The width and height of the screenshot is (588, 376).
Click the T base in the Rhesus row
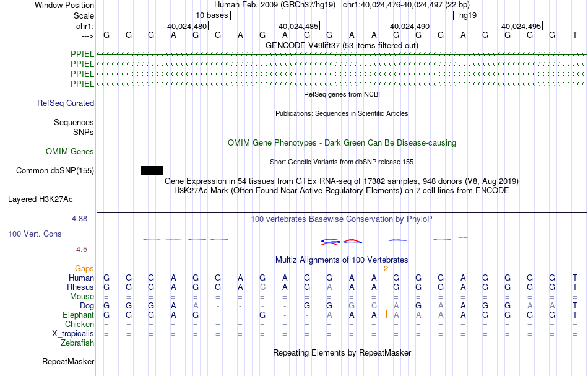pos(574,287)
